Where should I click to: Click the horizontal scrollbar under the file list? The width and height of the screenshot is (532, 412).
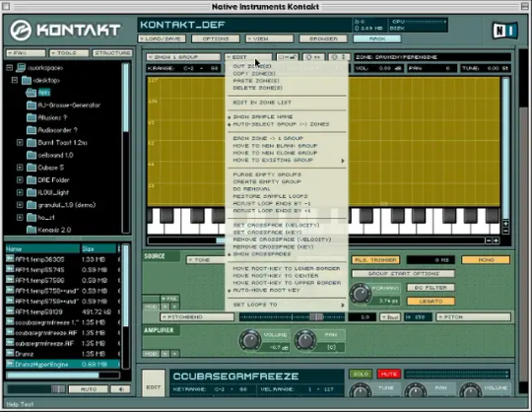63,375
